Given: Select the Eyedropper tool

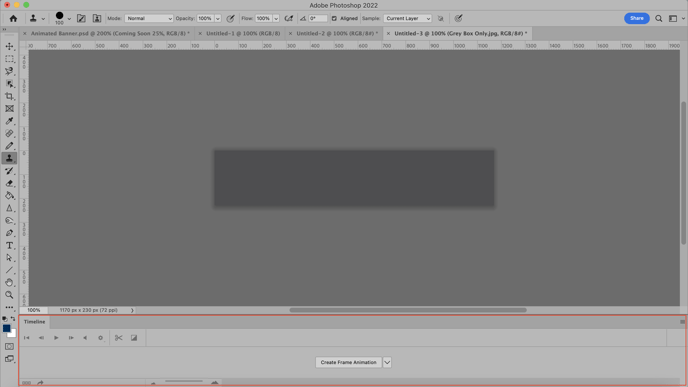Looking at the screenshot, I should point(9,121).
